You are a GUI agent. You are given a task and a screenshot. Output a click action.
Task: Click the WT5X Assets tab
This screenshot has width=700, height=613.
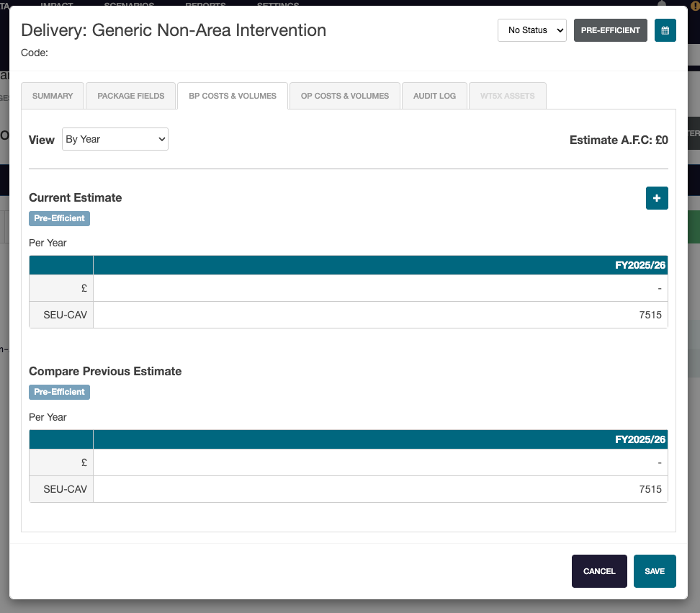click(508, 96)
